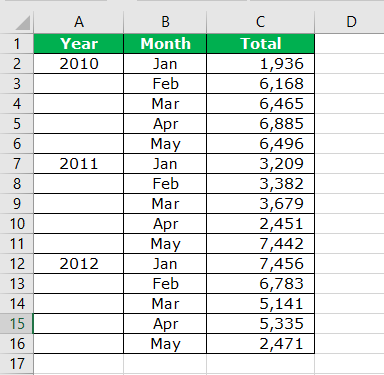
Task: Select the Mar cell in row 14
Action: (165, 304)
